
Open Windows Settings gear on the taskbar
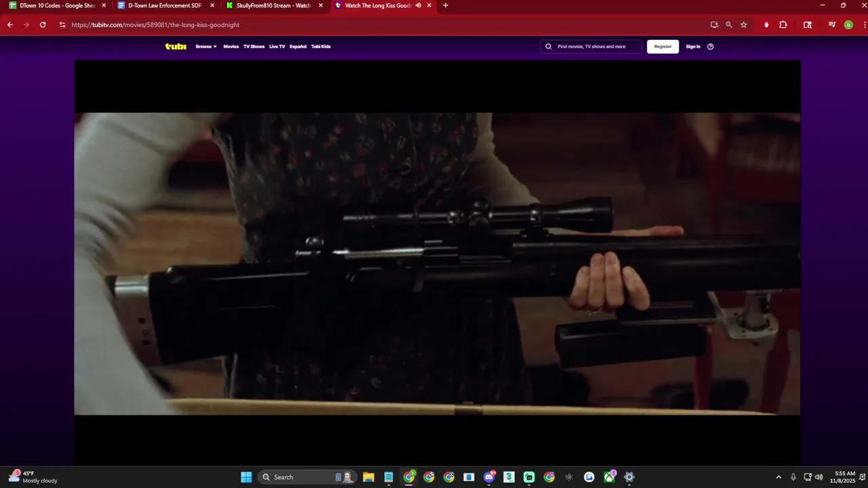(629, 477)
